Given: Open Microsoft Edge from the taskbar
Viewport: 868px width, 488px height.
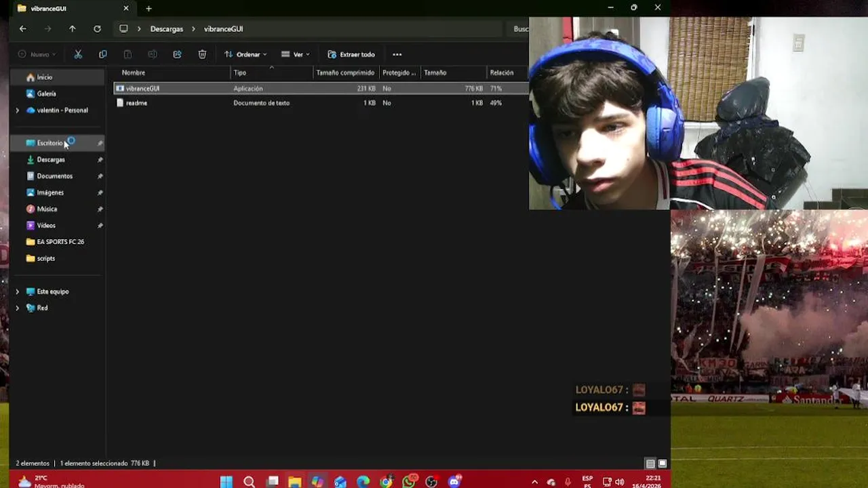Looking at the screenshot, I should point(363,482).
